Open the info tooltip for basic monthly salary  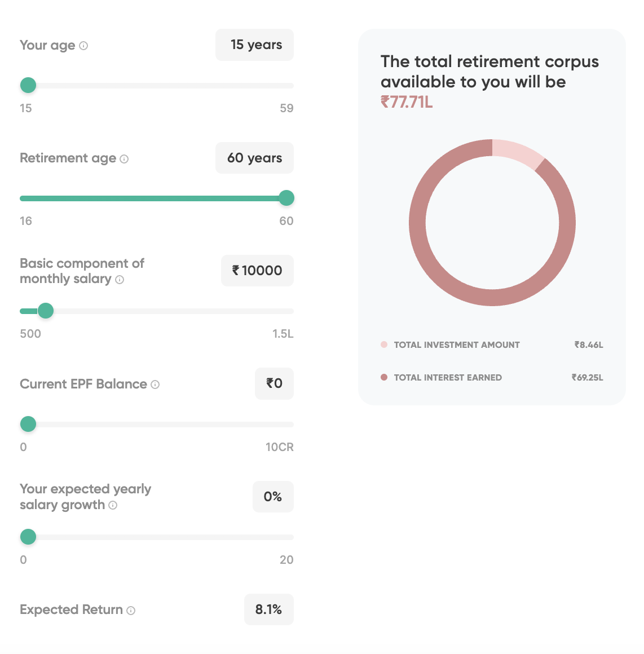click(x=120, y=280)
